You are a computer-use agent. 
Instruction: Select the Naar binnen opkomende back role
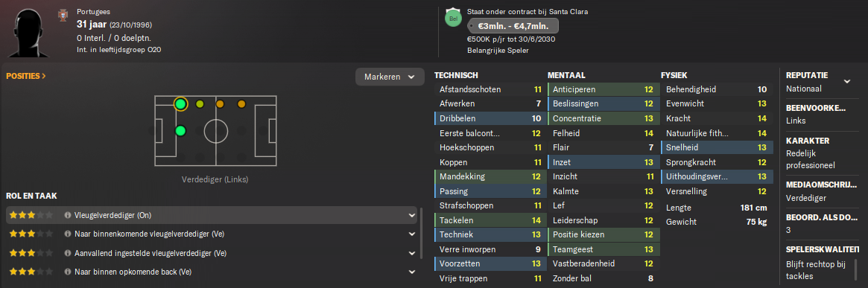pyautogui.click(x=212, y=272)
